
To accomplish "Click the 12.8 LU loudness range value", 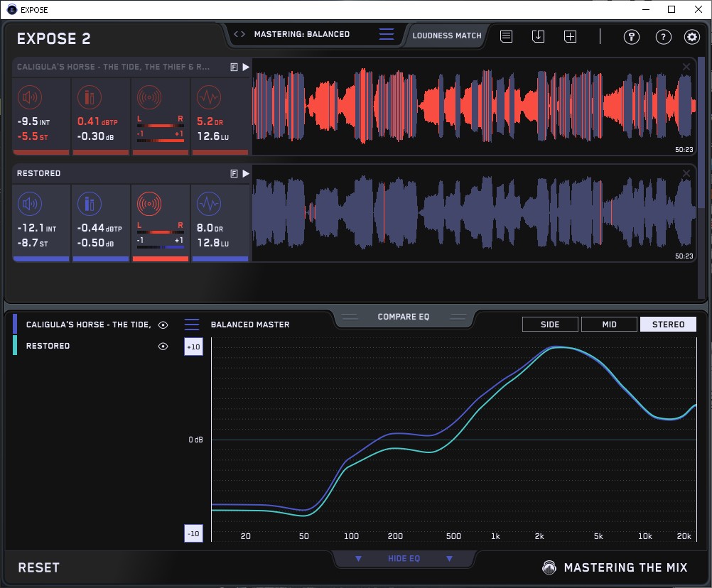I will pos(212,243).
